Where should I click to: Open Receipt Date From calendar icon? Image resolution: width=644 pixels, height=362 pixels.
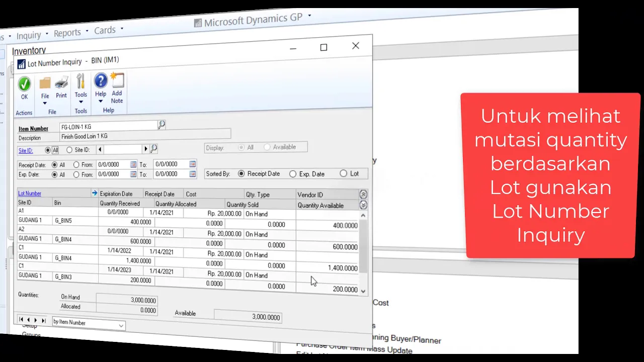click(x=133, y=164)
